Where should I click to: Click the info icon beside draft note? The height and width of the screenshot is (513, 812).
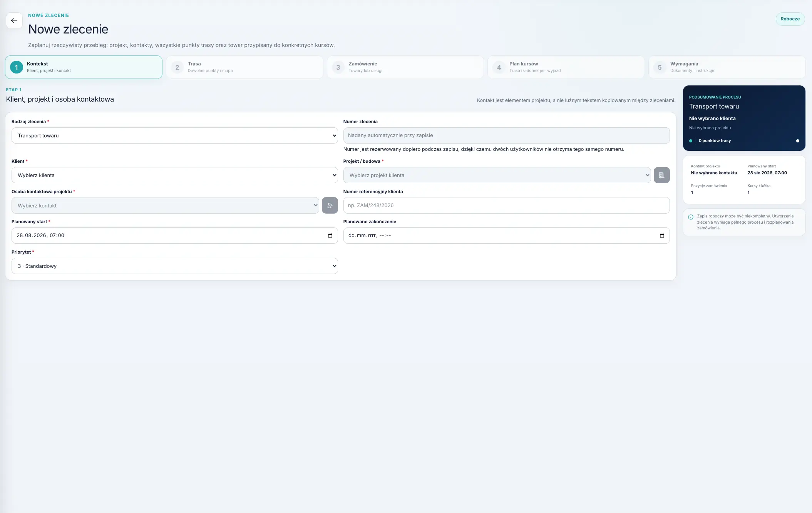691,217
